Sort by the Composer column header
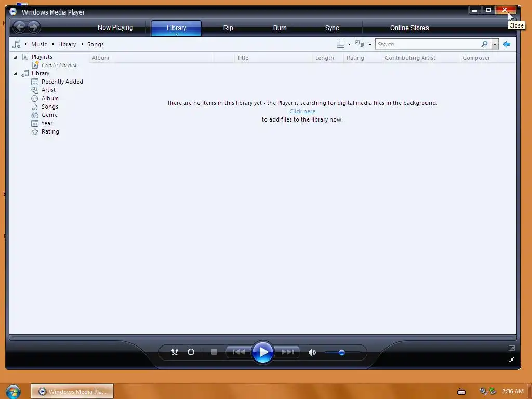This screenshot has height=399, width=532. click(x=488, y=58)
